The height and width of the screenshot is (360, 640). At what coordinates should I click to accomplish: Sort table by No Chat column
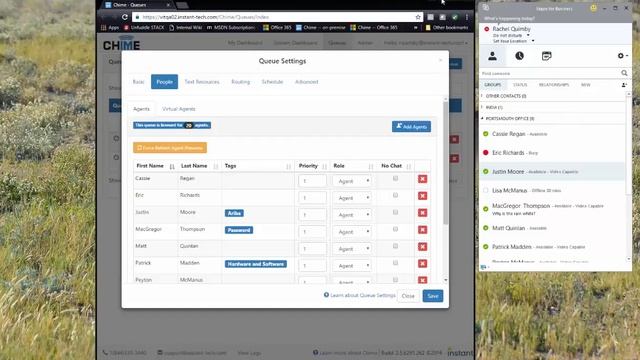pyautogui.click(x=396, y=166)
